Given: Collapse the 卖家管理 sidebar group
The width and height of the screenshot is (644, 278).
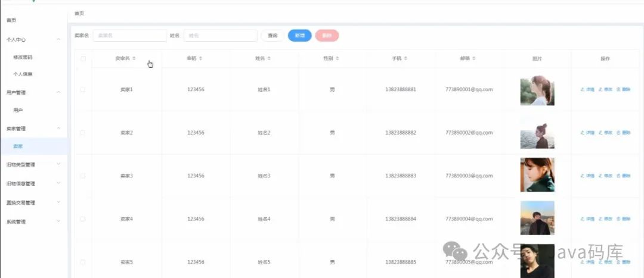Looking at the screenshot, I should [x=33, y=129].
